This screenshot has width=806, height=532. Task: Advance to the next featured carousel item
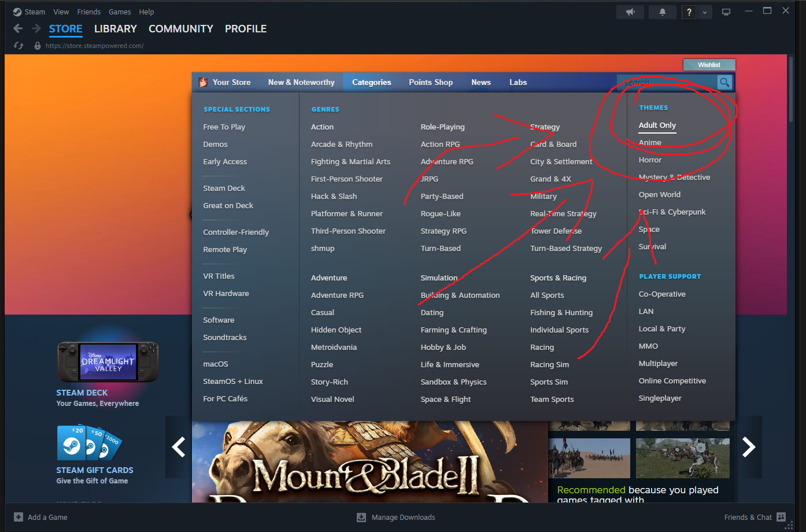click(x=749, y=446)
